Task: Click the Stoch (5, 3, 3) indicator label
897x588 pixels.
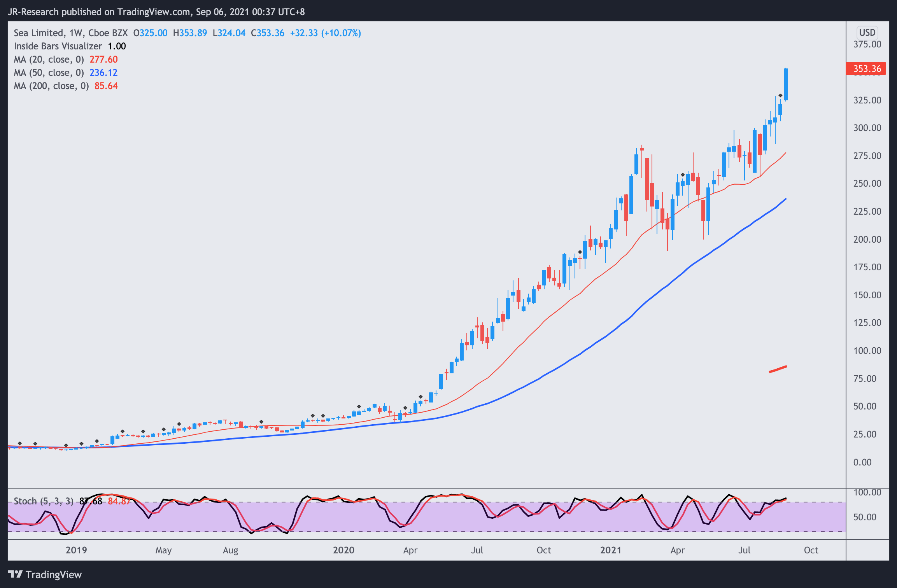Action: coord(44,501)
